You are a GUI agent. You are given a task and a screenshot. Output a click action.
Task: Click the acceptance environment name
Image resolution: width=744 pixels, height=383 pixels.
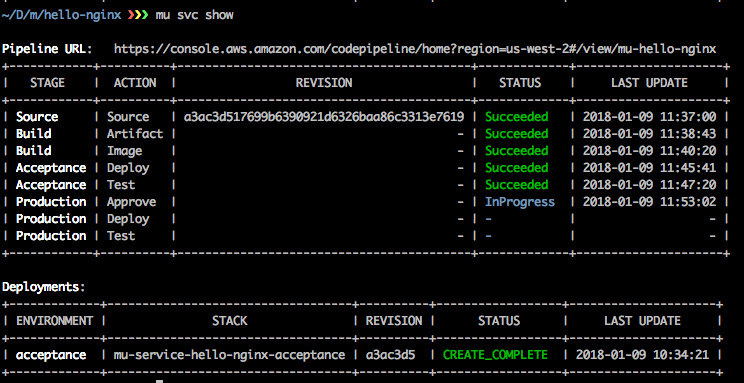click(51, 355)
